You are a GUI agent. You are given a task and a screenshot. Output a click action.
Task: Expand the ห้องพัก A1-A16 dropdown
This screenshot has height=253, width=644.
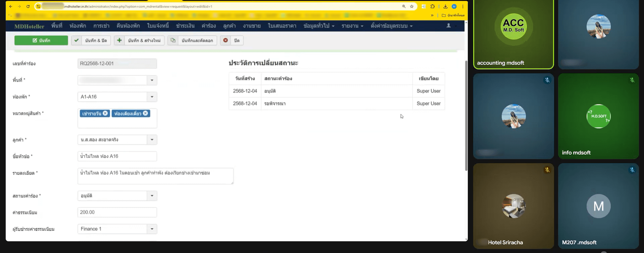coord(152,97)
